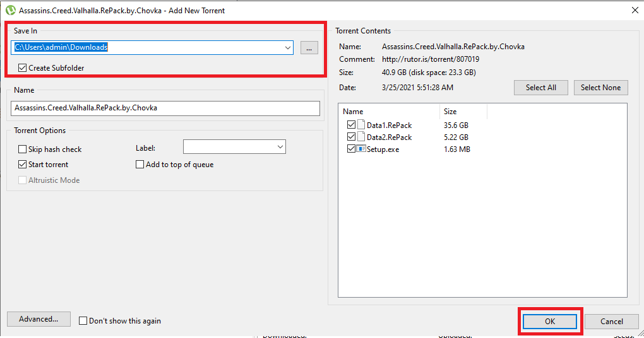Click the Setup.exe application icon

coord(361,149)
